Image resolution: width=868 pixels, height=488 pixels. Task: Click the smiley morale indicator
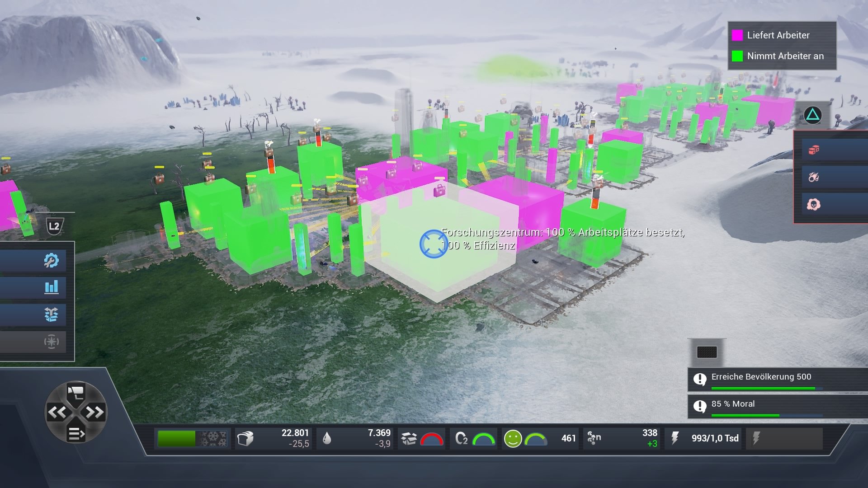[x=513, y=438]
